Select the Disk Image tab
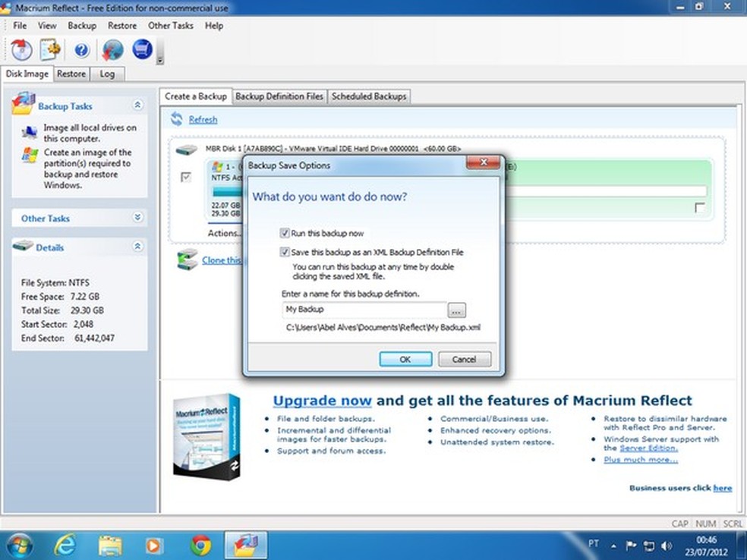Image resolution: width=747 pixels, height=560 pixels. click(27, 74)
